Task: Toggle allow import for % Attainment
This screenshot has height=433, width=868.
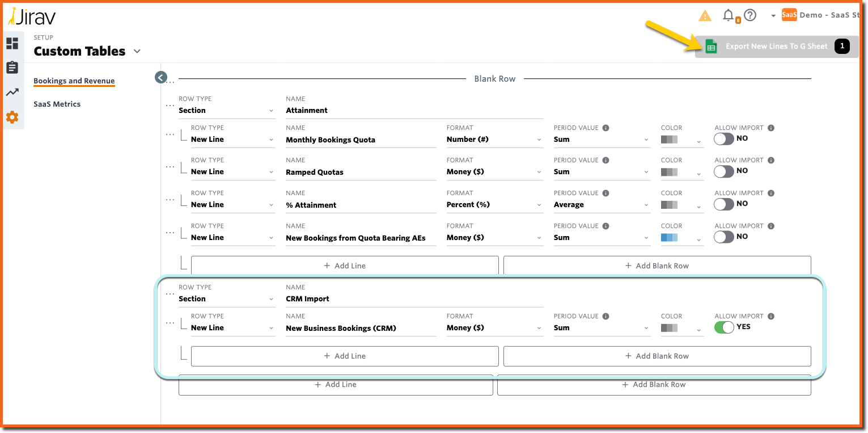Action: pyautogui.click(x=724, y=204)
